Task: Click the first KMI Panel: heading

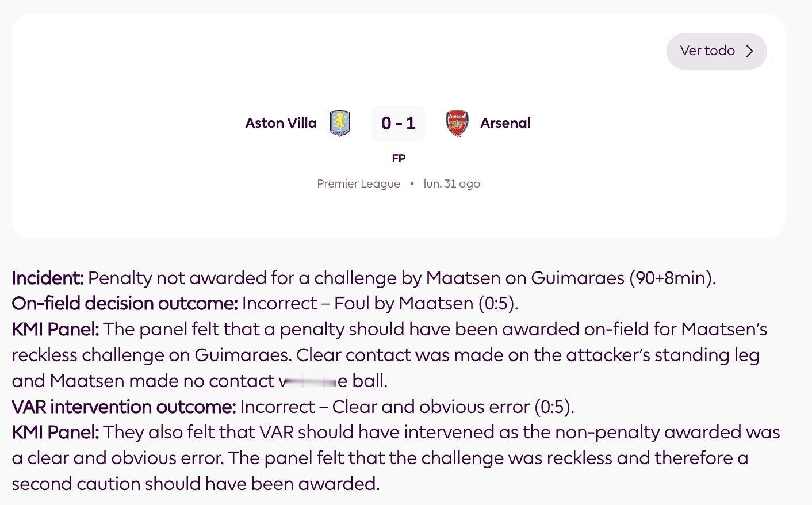Action: (x=55, y=329)
